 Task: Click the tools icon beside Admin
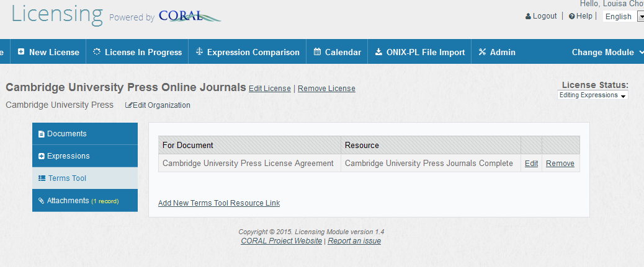click(x=482, y=52)
